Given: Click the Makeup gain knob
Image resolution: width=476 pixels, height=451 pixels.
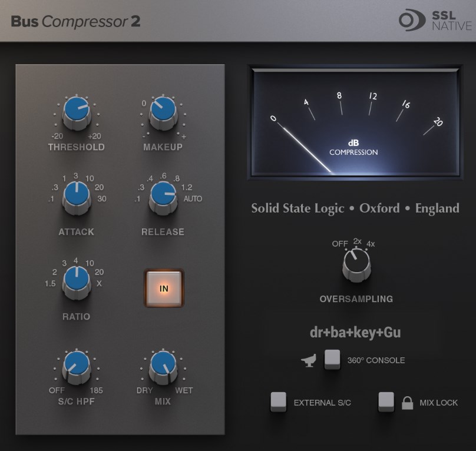Looking at the screenshot, I should (163, 111).
